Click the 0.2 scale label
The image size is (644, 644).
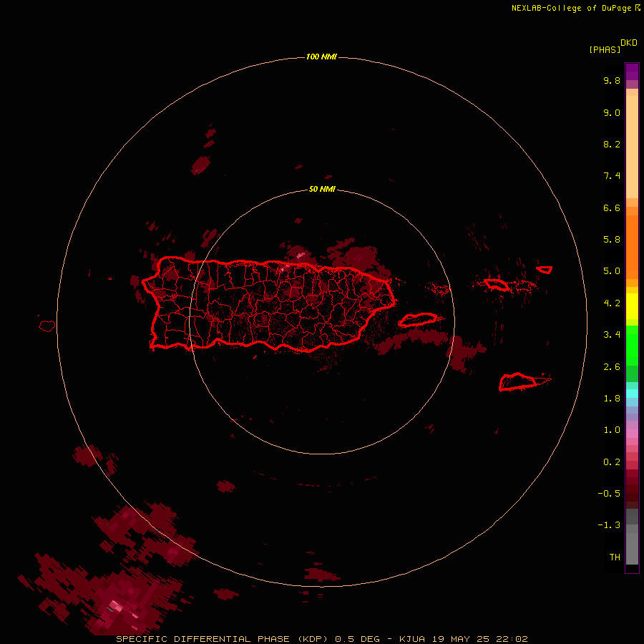tap(612, 462)
